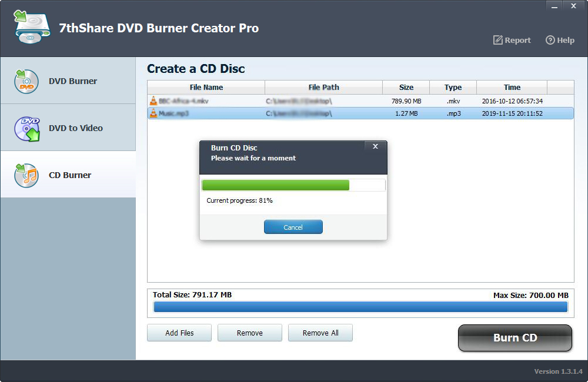
Task: Click the 1.27 MB size cell
Action: (x=406, y=113)
